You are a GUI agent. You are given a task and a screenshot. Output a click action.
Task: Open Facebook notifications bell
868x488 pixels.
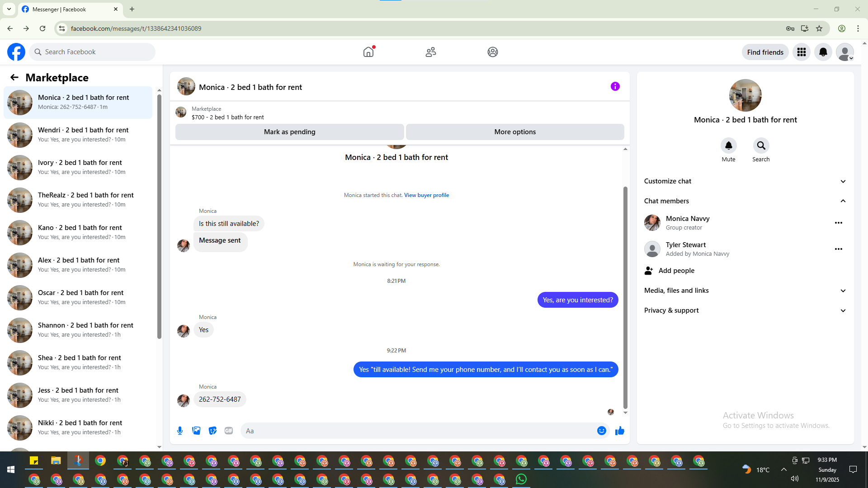pos(823,52)
